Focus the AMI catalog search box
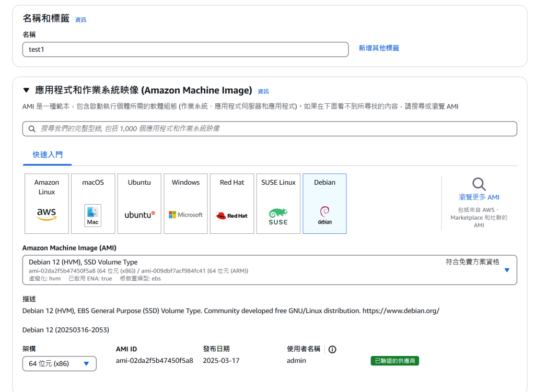This screenshot has width=535, height=392. pyautogui.click(x=270, y=128)
